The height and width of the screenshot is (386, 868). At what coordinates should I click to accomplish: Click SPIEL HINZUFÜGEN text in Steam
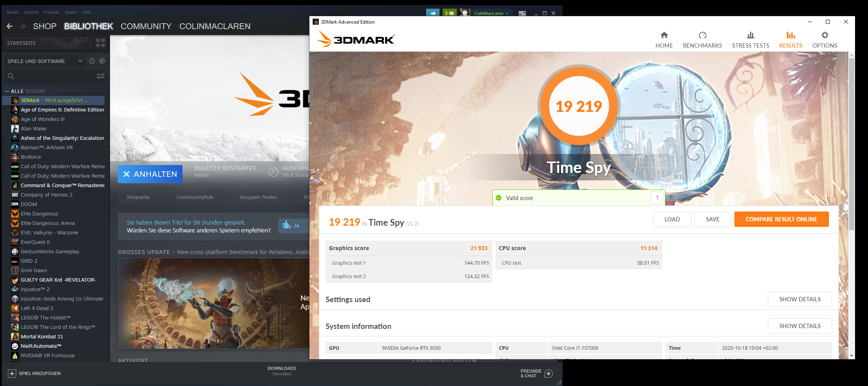point(40,373)
